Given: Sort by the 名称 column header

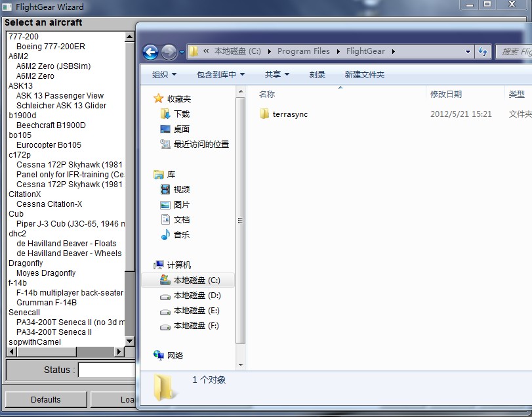Looking at the screenshot, I should point(267,94).
